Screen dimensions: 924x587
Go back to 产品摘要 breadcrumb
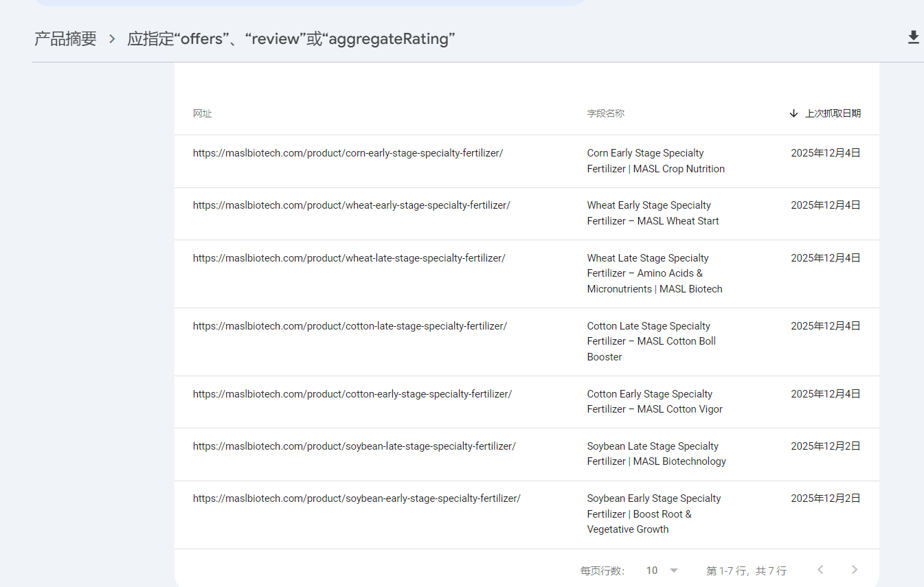[x=65, y=39]
